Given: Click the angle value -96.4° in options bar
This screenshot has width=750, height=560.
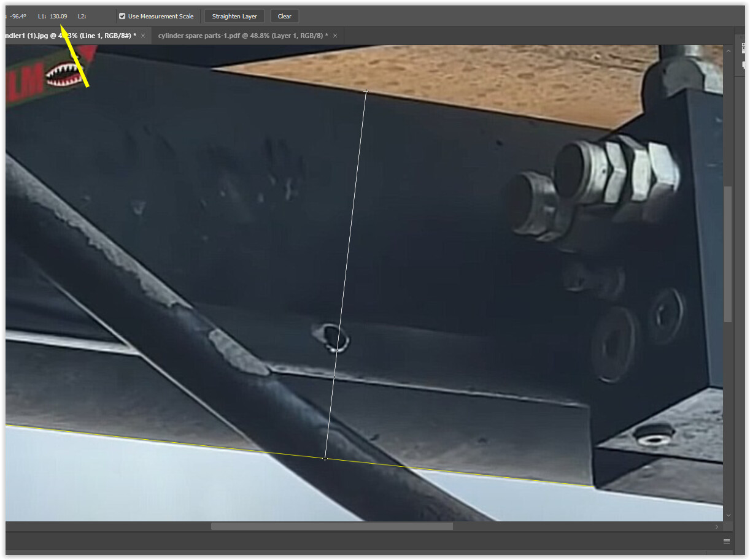Looking at the screenshot, I should coord(17,17).
